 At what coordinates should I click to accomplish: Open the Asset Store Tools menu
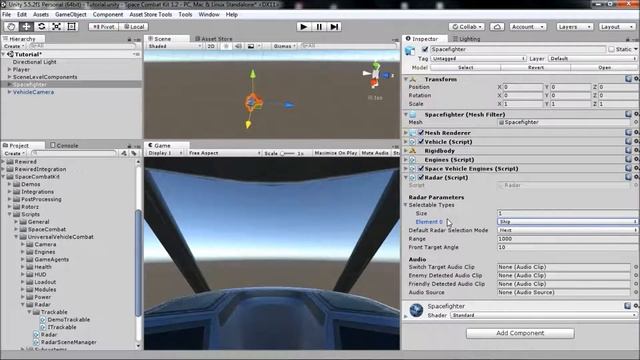pos(151,14)
